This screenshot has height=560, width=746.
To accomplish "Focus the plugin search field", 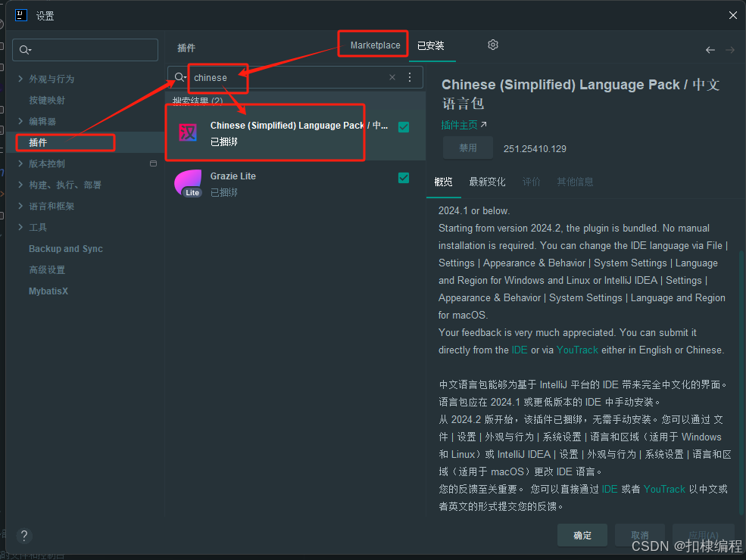I will [295, 77].
